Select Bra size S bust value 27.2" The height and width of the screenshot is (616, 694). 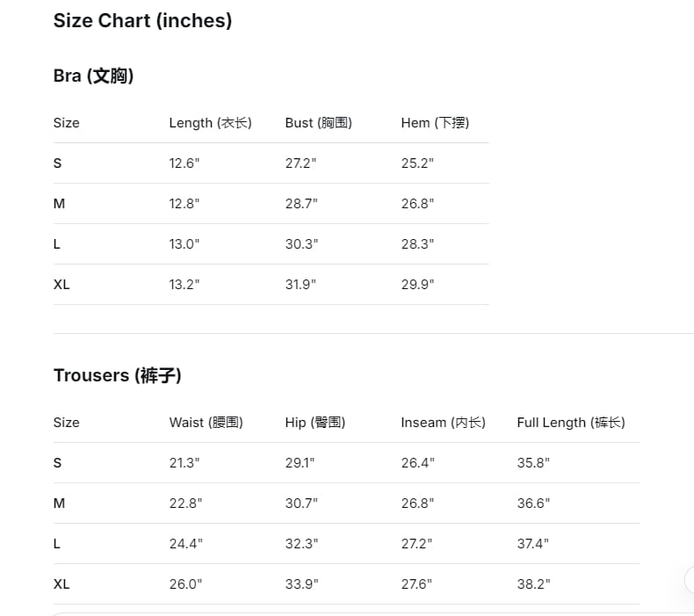(x=300, y=163)
